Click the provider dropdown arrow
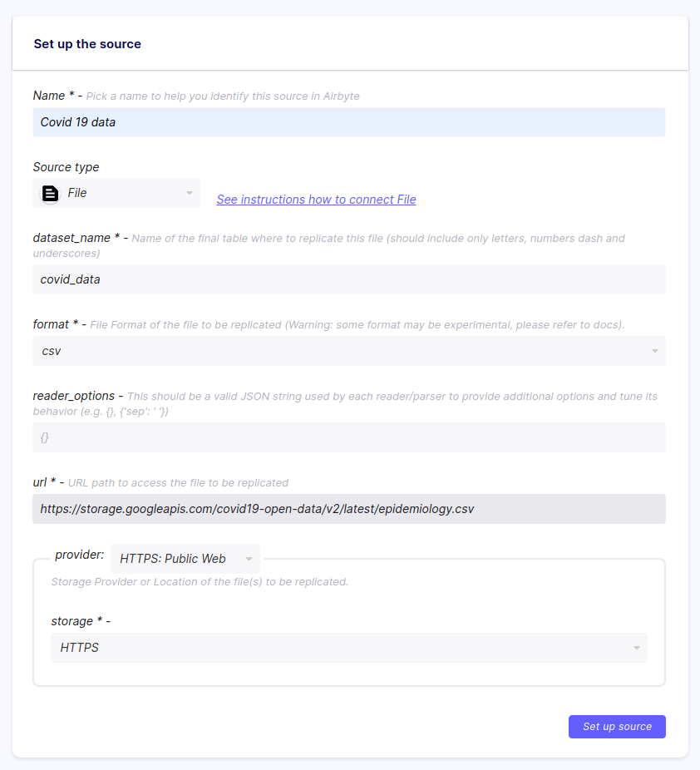 (x=249, y=558)
